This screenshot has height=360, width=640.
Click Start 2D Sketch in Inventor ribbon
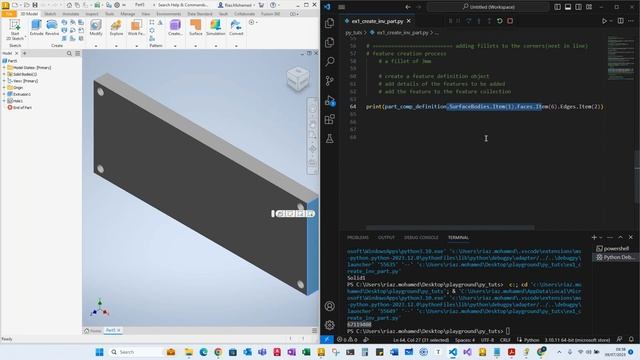[15, 29]
